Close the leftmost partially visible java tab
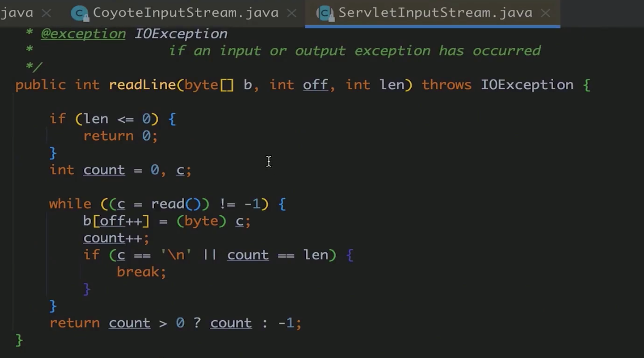 click(x=46, y=13)
